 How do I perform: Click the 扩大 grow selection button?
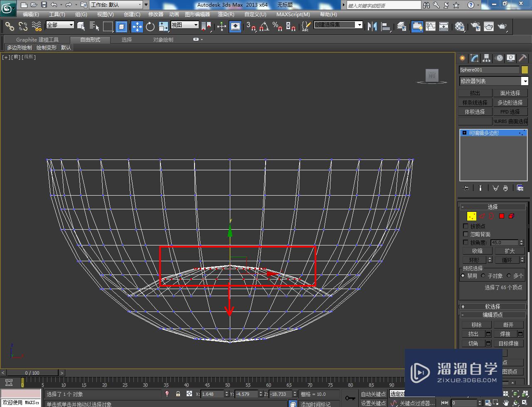510,251
